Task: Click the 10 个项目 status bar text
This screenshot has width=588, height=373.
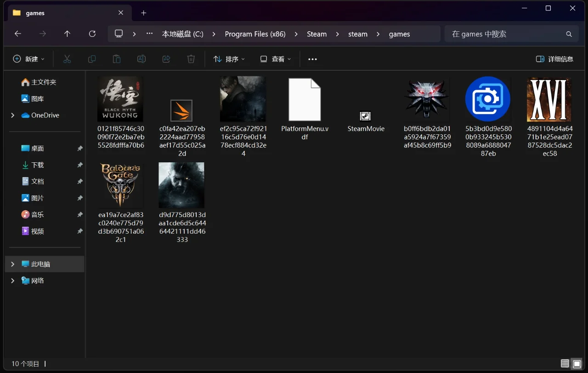Action: tap(25, 364)
